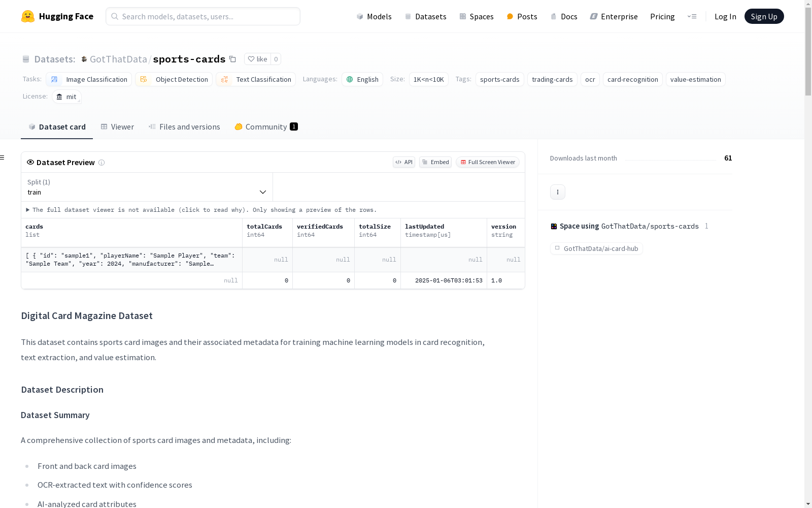The width and height of the screenshot is (812, 508).
Task: Click the trading-cards tag
Action: coord(552,79)
